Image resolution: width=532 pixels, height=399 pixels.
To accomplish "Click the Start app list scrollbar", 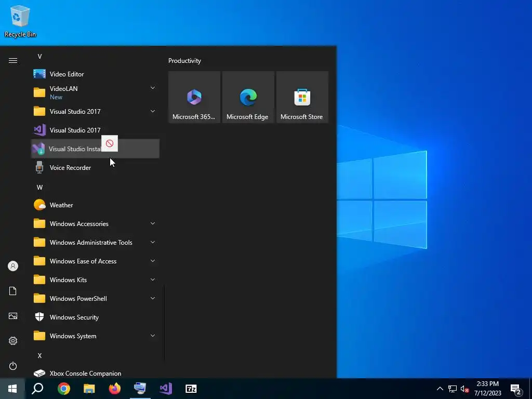I will [x=165, y=322].
